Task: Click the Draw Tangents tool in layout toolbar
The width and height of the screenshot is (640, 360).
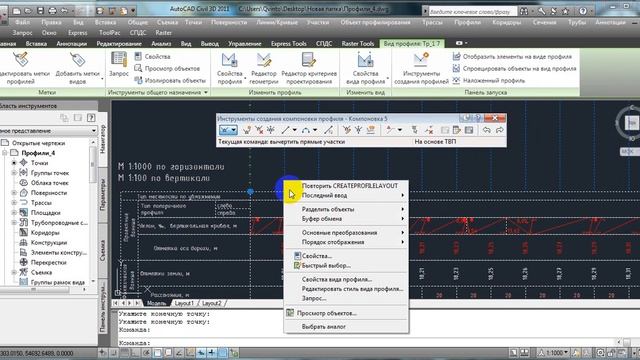Action: click(225, 130)
